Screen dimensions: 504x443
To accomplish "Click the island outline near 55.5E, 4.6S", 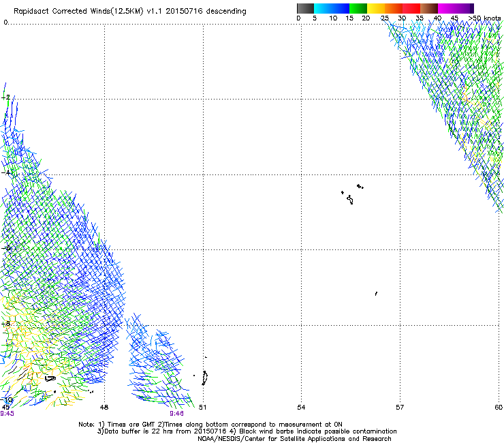I will pyautogui.click(x=350, y=200).
